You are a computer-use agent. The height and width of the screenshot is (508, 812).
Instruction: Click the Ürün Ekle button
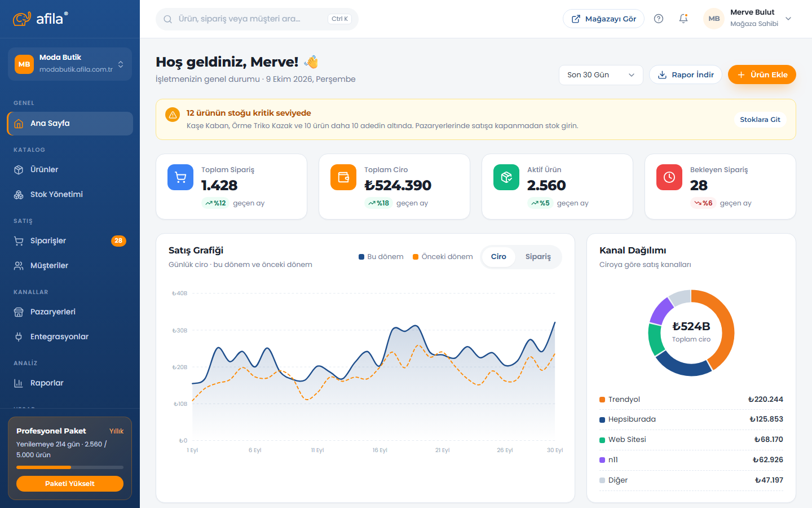762,75
